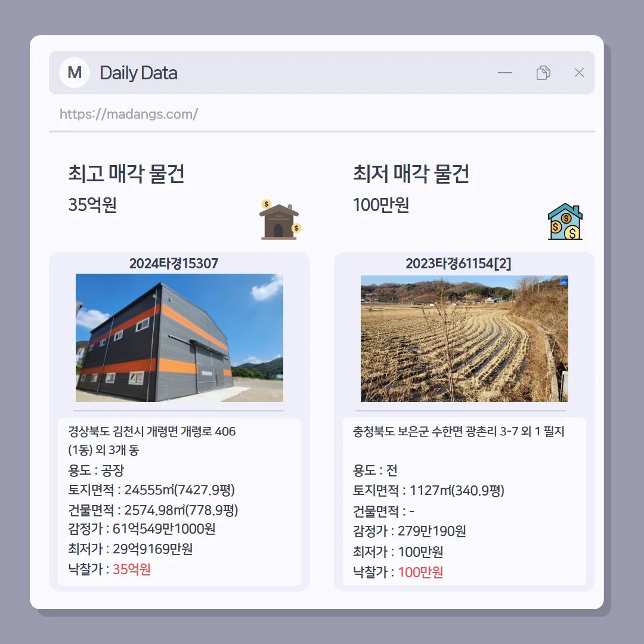Click 감정가 : 61억549만1000원
Screen dimensions: 644x644
(141, 528)
